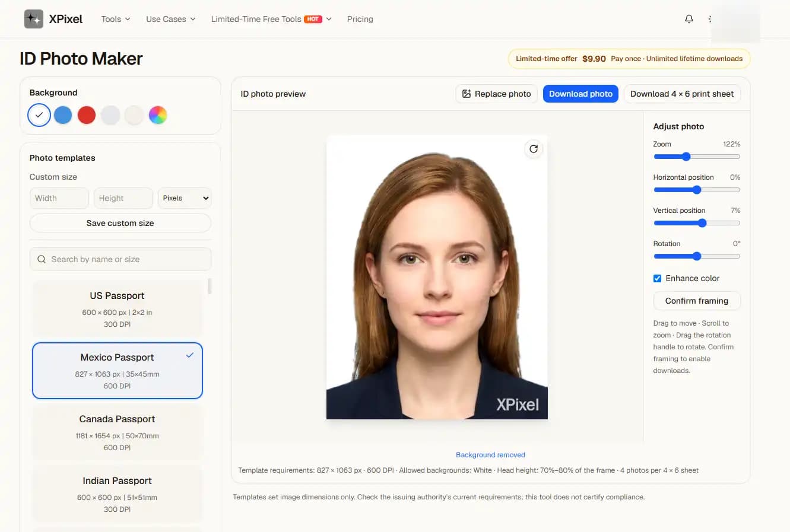Toggle the Enhance color checkbox
790x532 pixels.
[657, 278]
